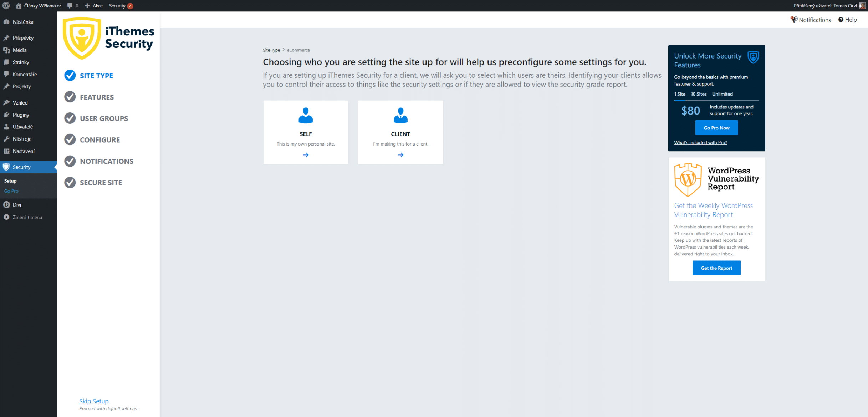Image resolution: width=868 pixels, height=417 pixels.
Task: Open comments bubble icon in admin bar
Action: [70, 6]
